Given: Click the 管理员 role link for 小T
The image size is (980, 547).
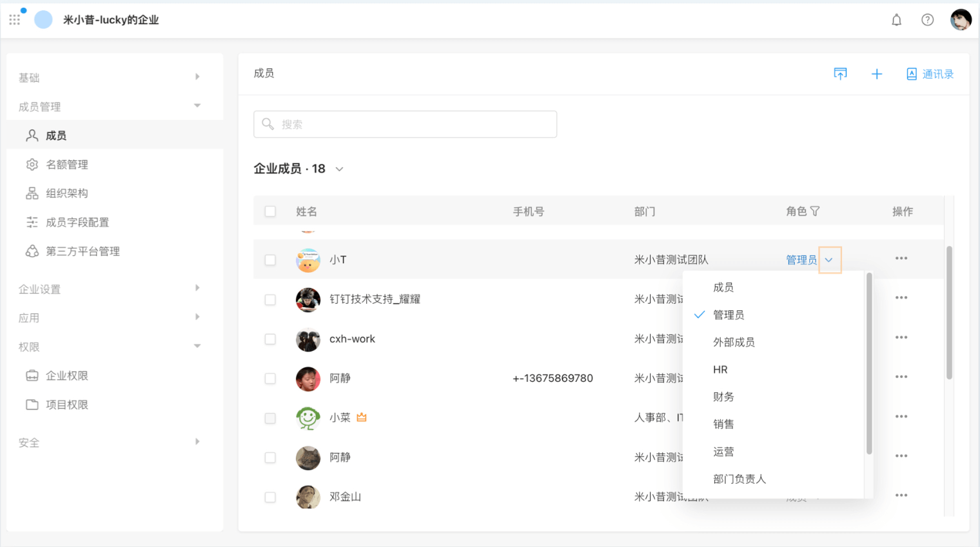Looking at the screenshot, I should coord(801,259).
